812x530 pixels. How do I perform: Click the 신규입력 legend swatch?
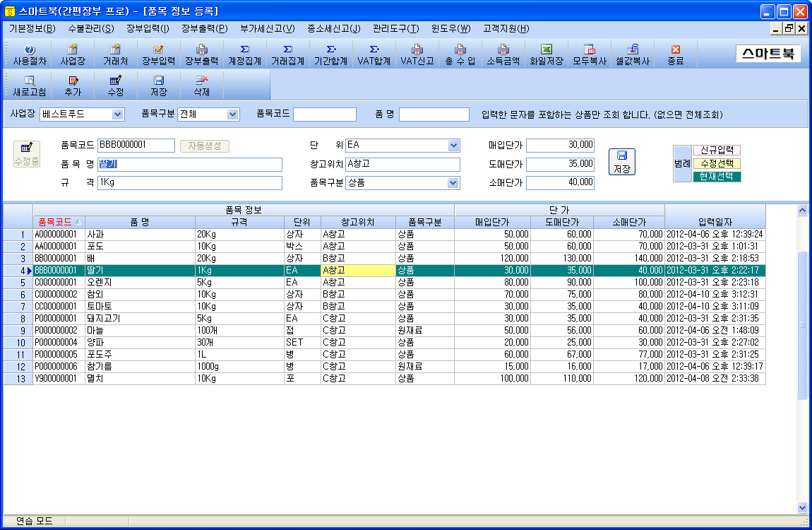pyautogui.click(x=717, y=151)
